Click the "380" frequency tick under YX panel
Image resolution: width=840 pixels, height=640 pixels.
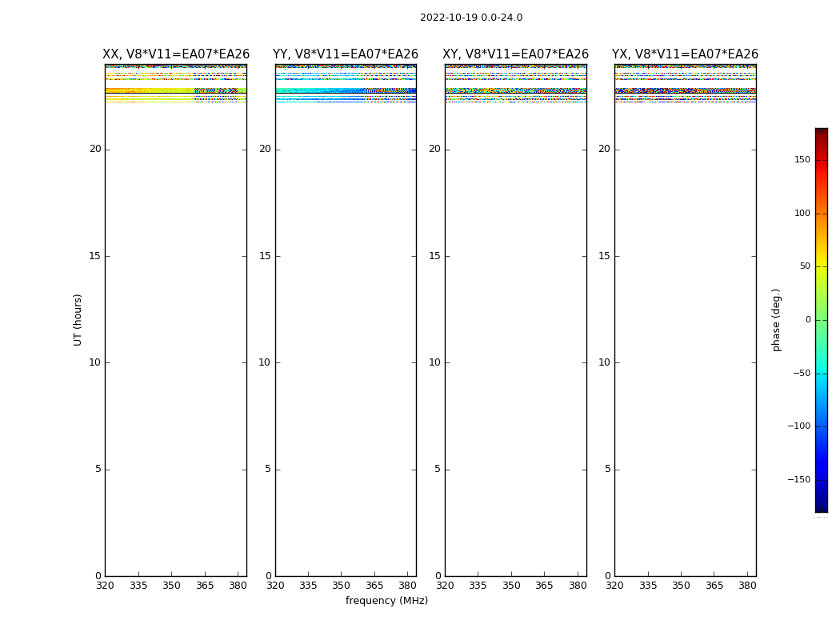(747, 586)
